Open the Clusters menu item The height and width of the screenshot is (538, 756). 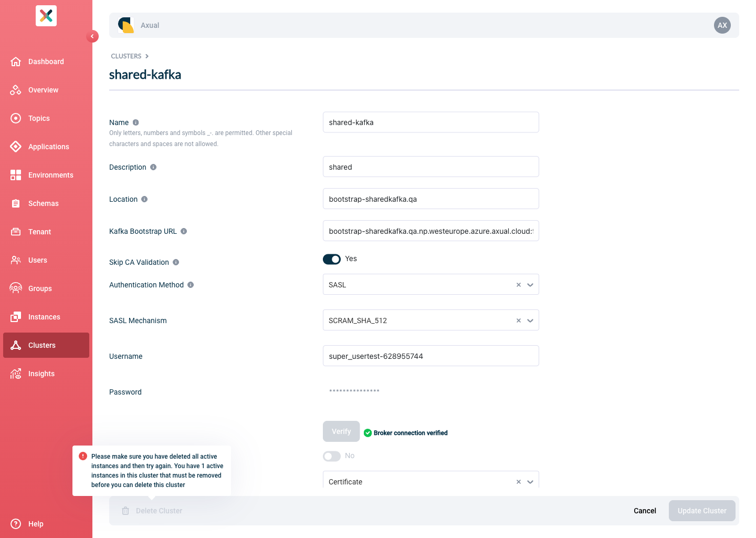pyautogui.click(x=46, y=345)
